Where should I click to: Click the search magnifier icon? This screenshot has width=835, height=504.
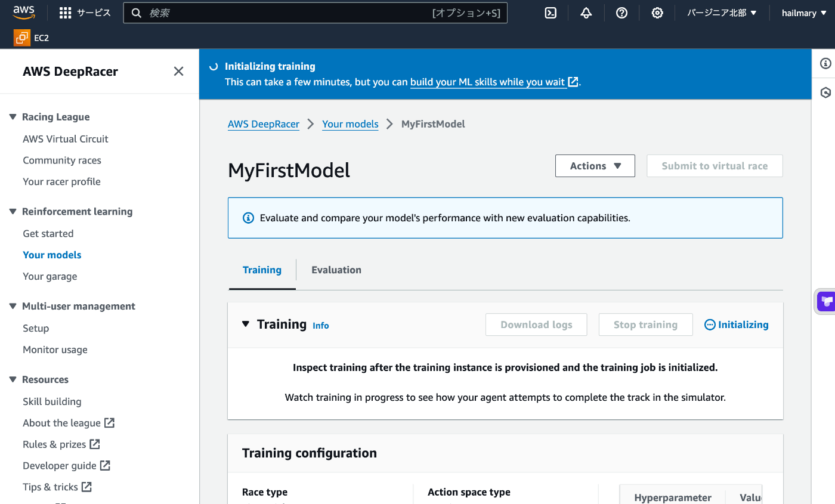click(137, 13)
